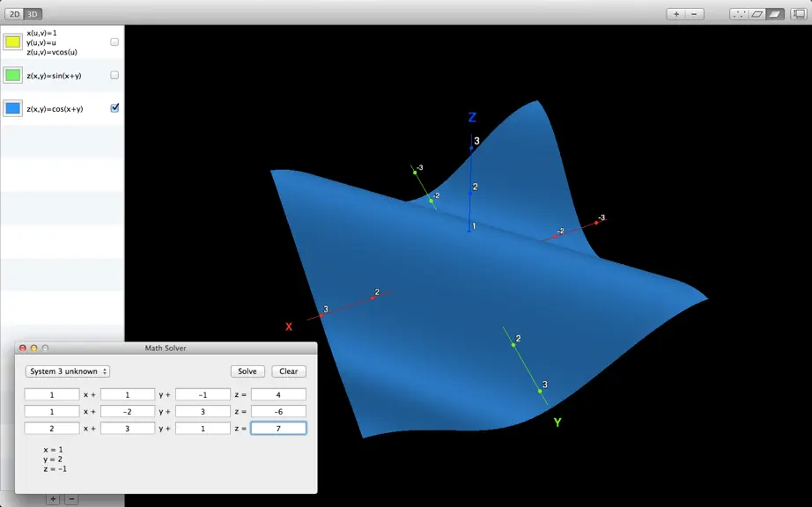812x507 pixels.
Task: Click second row x coefficient field
Action: tap(52, 412)
